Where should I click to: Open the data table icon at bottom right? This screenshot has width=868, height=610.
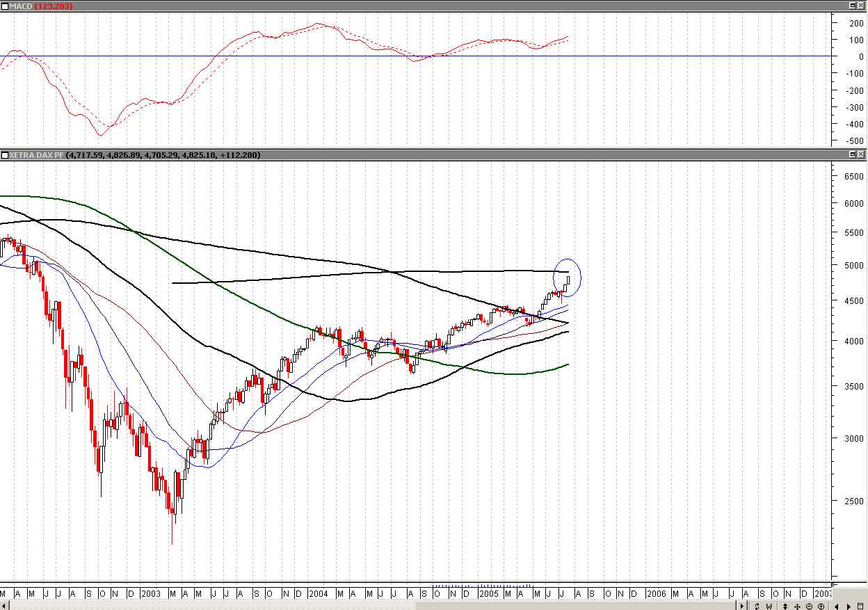coord(861,606)
